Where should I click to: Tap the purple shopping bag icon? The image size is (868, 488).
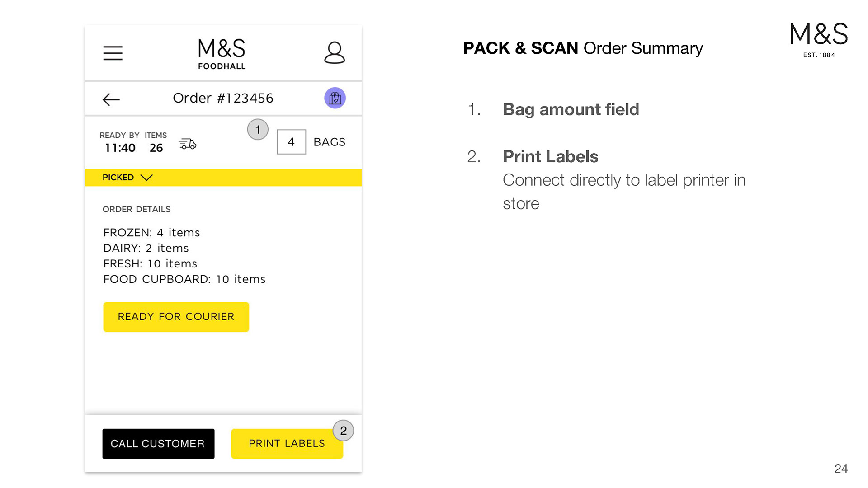(x=335, y=98)
